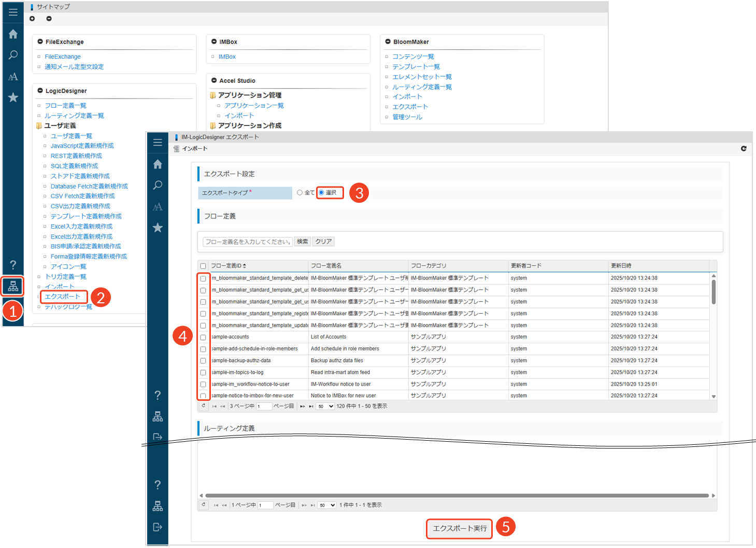The height and width of the screenshot is (548, 756).
Task: Click the flow definition name search field
Action: coord(248,242)
